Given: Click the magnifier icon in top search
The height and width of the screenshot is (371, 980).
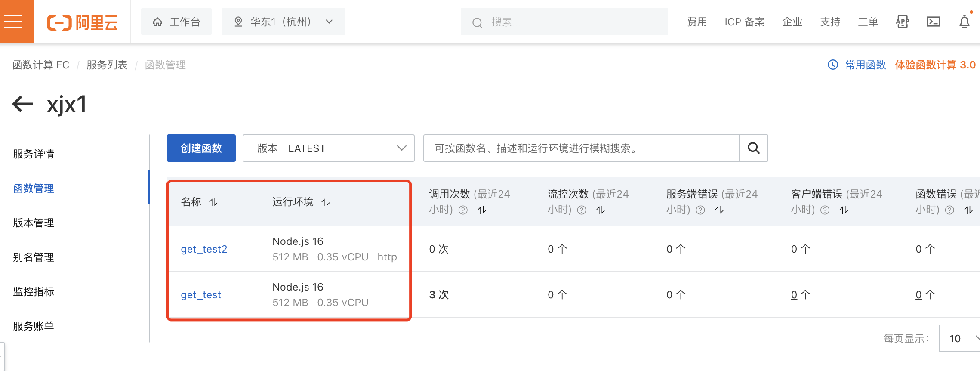Looking at the screenshot, I should 477,22.
